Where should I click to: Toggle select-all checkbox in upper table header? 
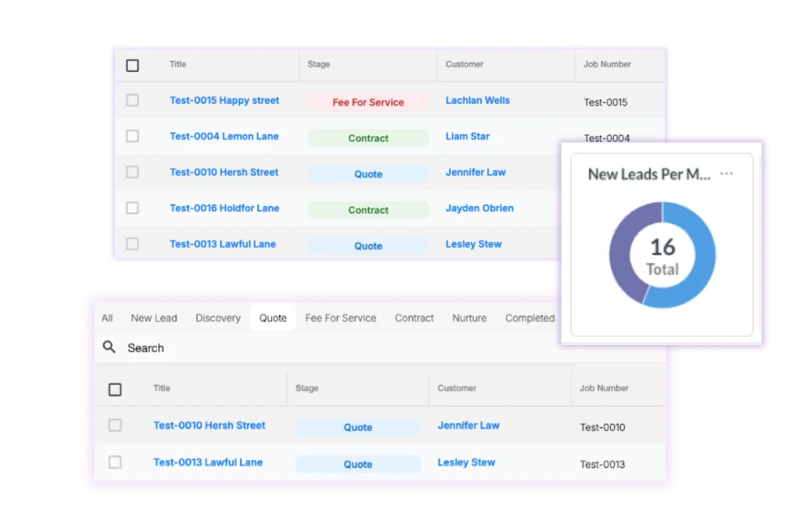[x=132, y=65]
